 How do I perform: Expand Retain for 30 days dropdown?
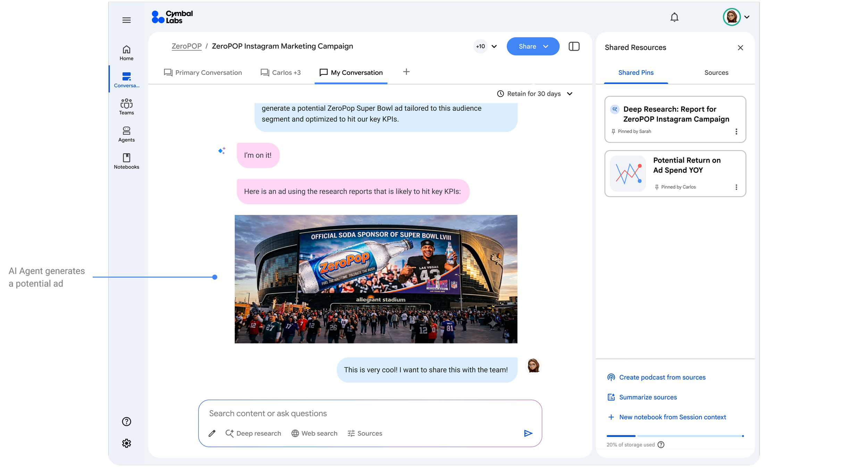535,94
